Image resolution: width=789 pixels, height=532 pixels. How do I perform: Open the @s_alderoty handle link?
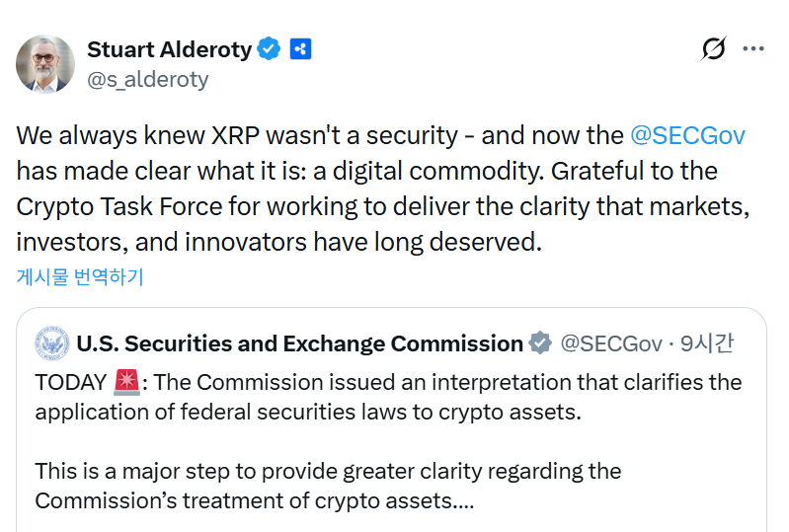coord(148,79)
